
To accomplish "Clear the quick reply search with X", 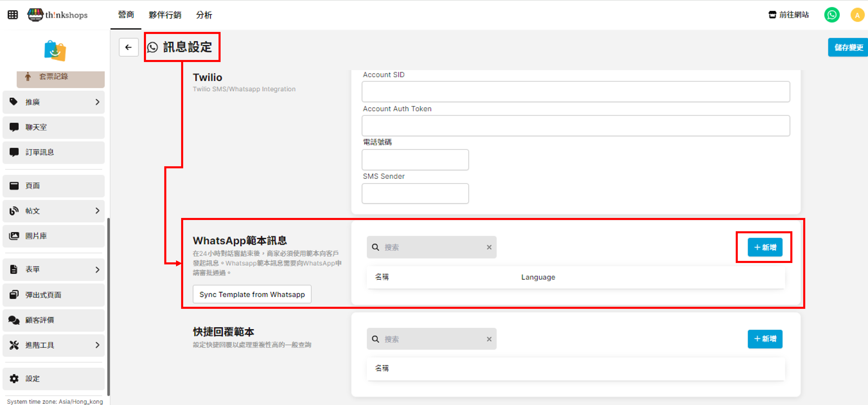I will tap(489, 339).
